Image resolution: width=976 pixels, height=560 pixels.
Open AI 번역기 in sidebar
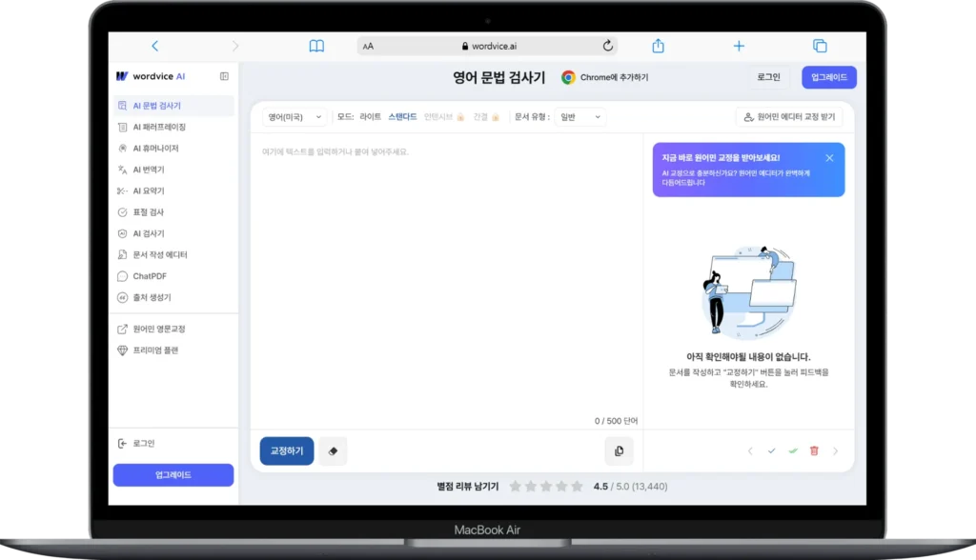pyautogui.click(x=173, y=170)
